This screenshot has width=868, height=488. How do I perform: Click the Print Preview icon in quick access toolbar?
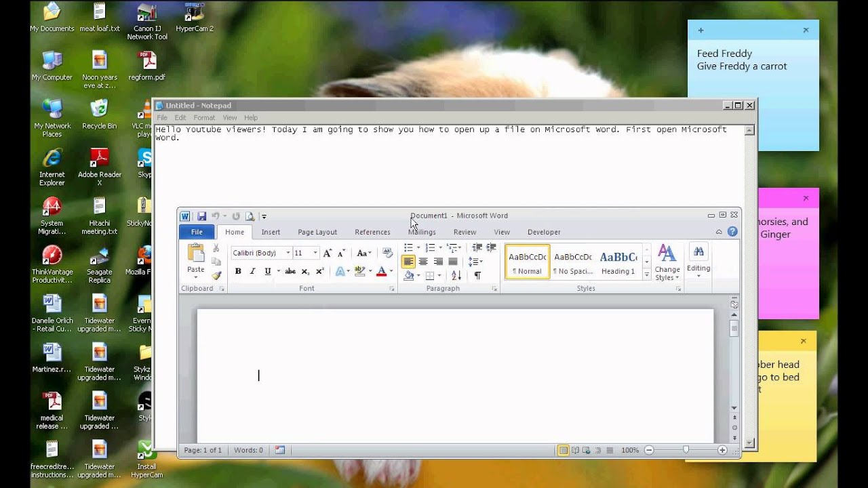(x=250, y=216)
